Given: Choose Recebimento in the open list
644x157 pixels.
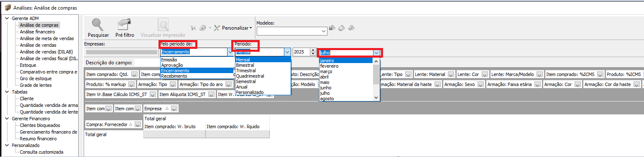Looking at the screenshot, I should point(197,76).
